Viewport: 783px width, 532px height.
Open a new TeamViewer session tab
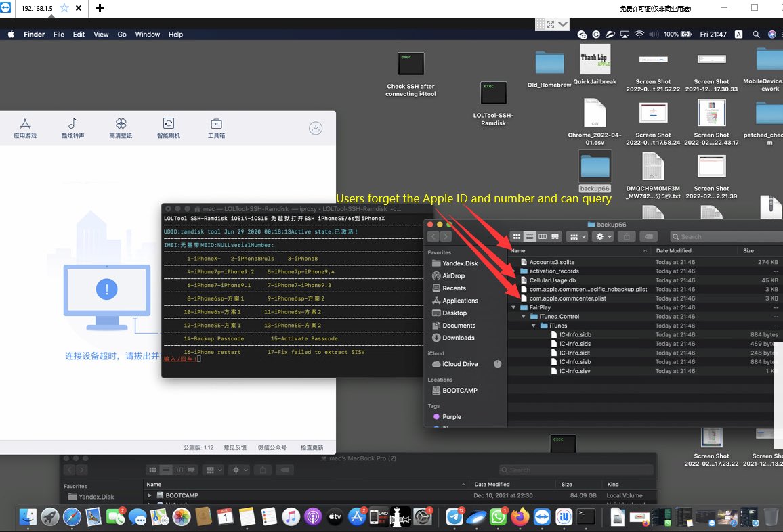[x=100, y=8]
